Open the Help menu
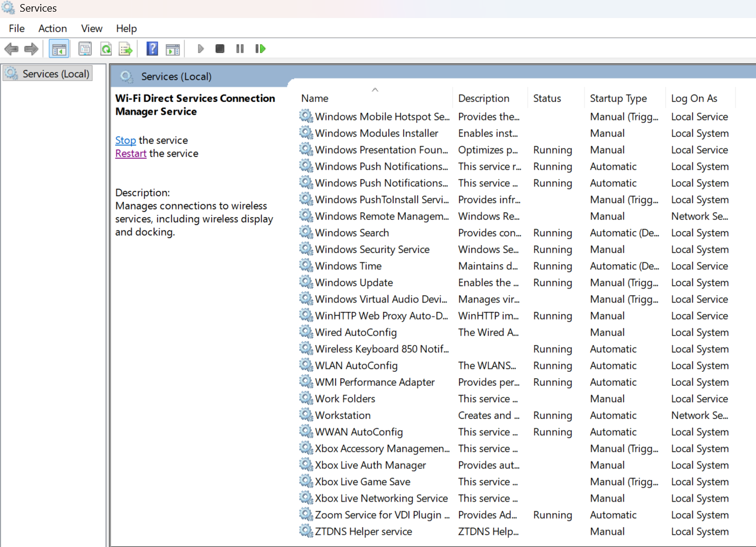756x547 pixels. (x=126, y=29)
